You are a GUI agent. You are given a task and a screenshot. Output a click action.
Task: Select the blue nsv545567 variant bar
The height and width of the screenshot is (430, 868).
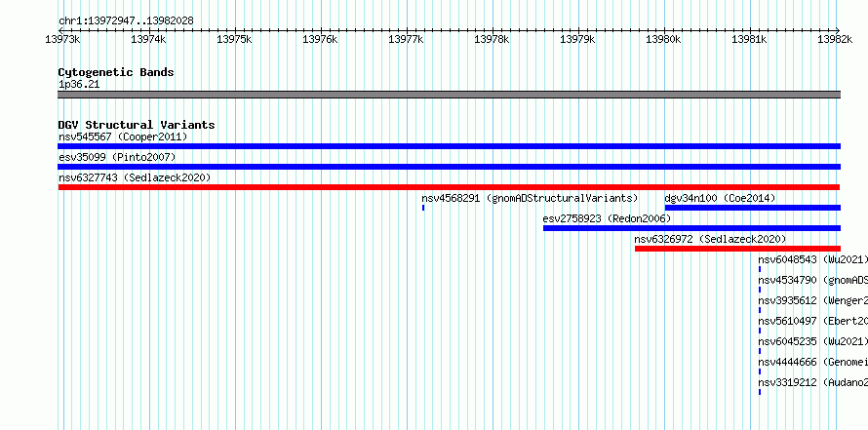[x=449, y=146]
